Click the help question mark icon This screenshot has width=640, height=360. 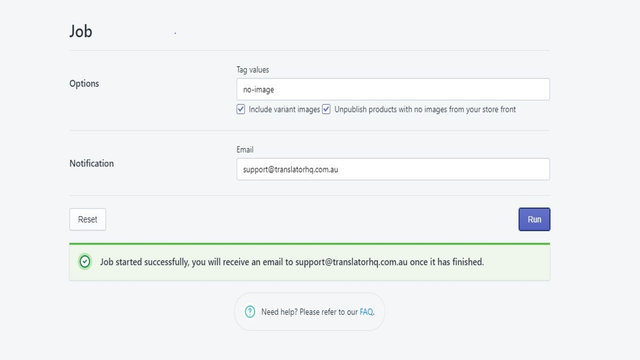click(x=250, y=312)
